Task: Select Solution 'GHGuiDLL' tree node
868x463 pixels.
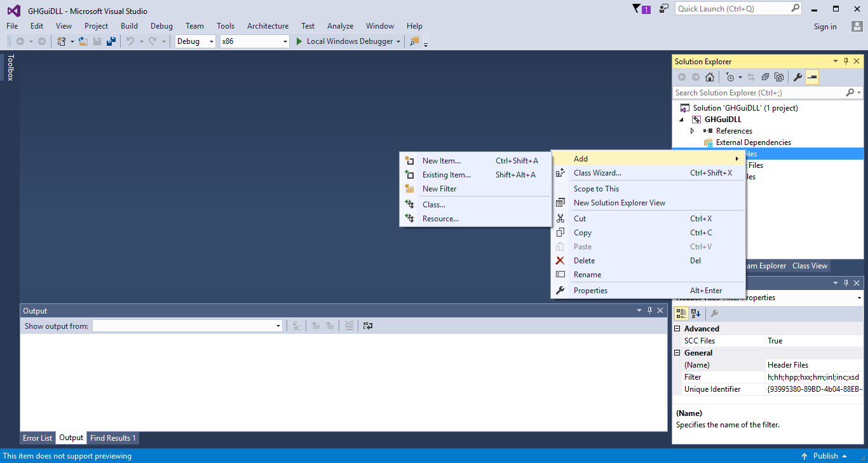Action: (745, 108)
